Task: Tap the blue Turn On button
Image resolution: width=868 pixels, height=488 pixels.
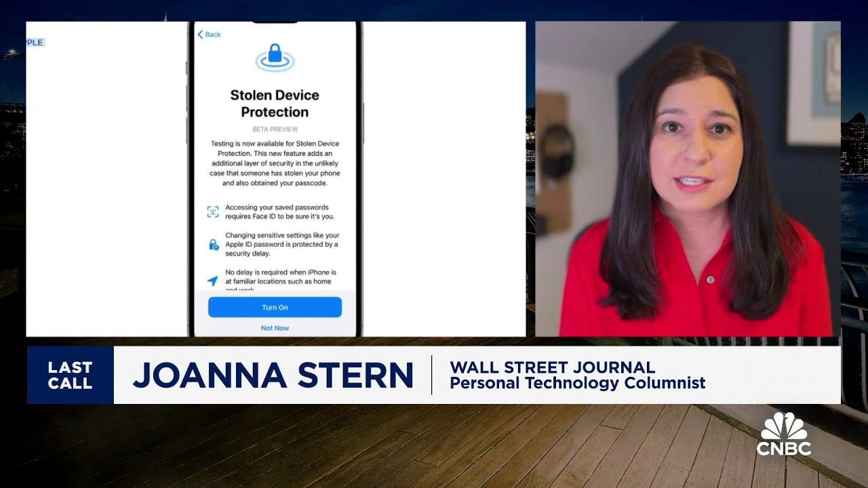Action: [275, 307]
